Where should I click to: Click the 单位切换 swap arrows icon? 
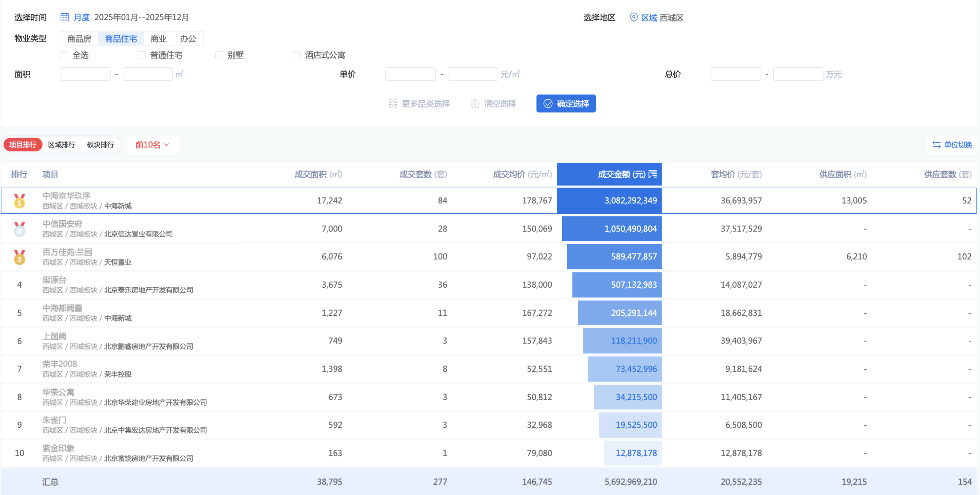pyautogui.click(x=936, y=145)
